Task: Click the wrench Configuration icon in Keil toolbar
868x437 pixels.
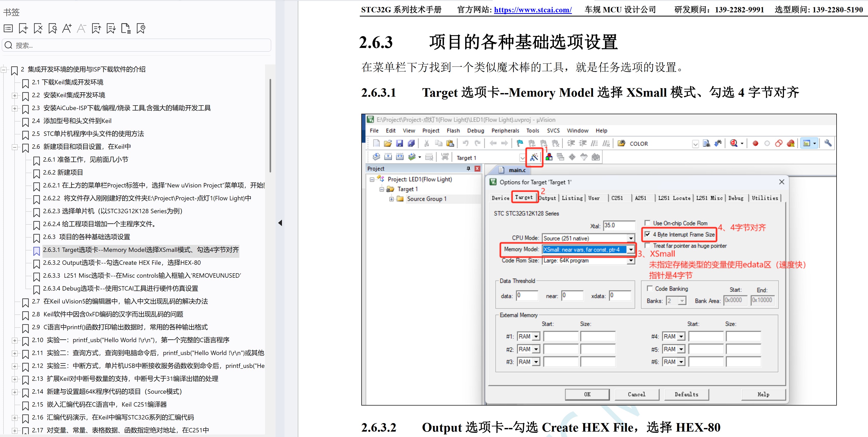Action: [x=828, y=143]
